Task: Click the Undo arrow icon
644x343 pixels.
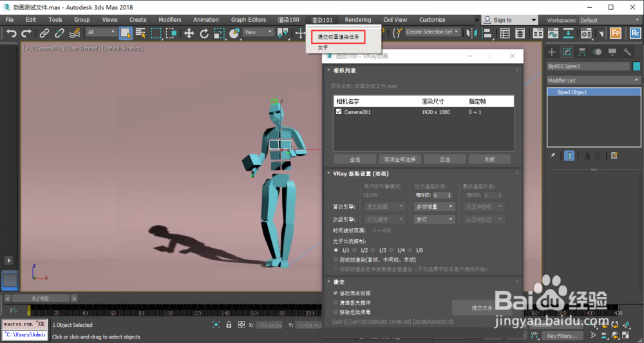Action: pos(12,34)
